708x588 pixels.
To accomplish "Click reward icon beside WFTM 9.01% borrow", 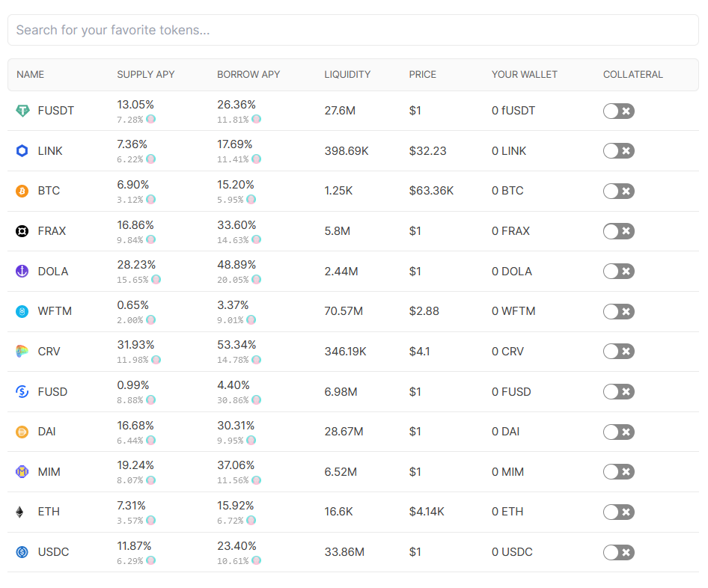I will tap(251, 319).
